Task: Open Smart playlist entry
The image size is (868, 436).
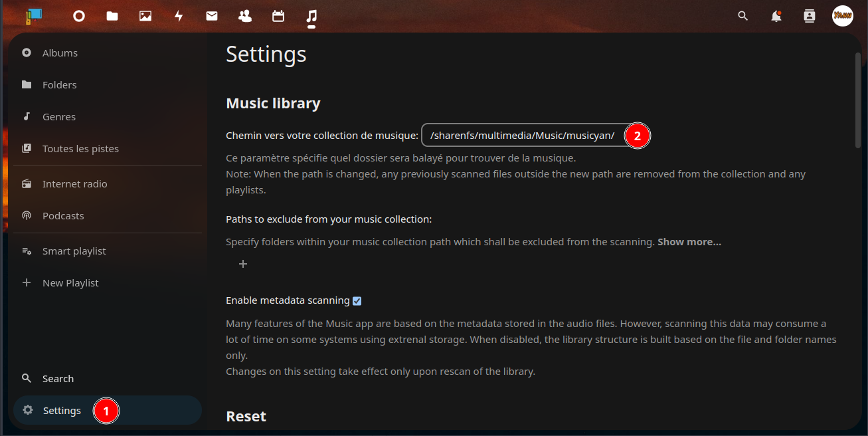Action: click(x=74, y=251)
